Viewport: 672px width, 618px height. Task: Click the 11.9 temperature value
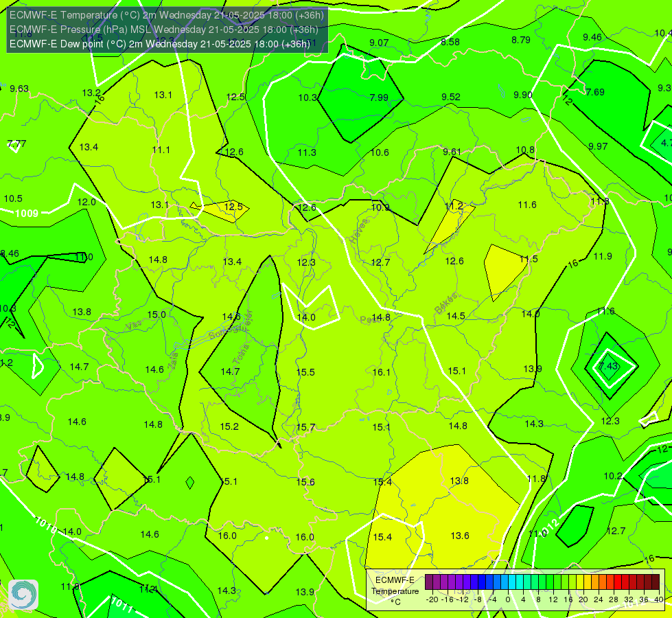(x=603, y=256)
